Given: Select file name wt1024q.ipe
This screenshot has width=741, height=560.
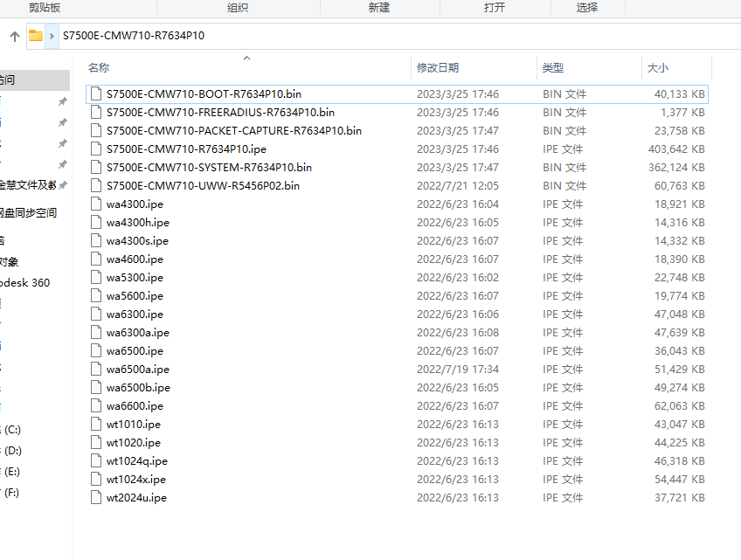Looking at the screenshot, I should tap(137, 461).
